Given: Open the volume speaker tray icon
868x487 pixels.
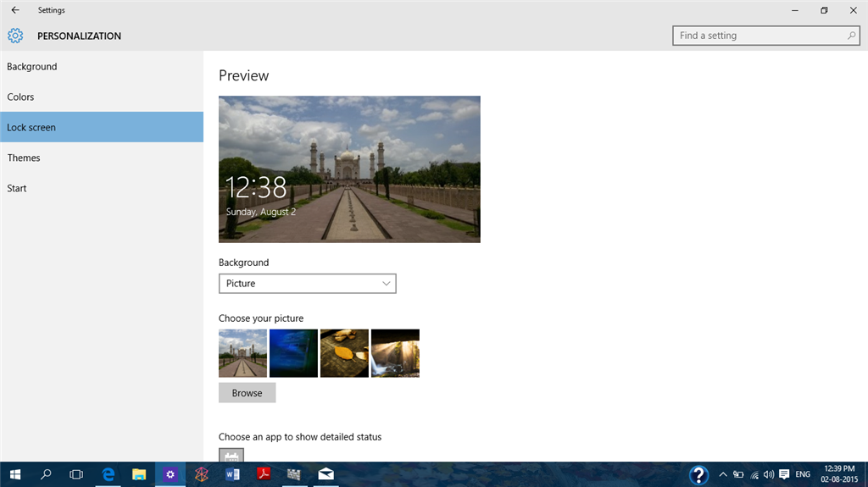Looking at the screenshot, I should pos(769,474).
